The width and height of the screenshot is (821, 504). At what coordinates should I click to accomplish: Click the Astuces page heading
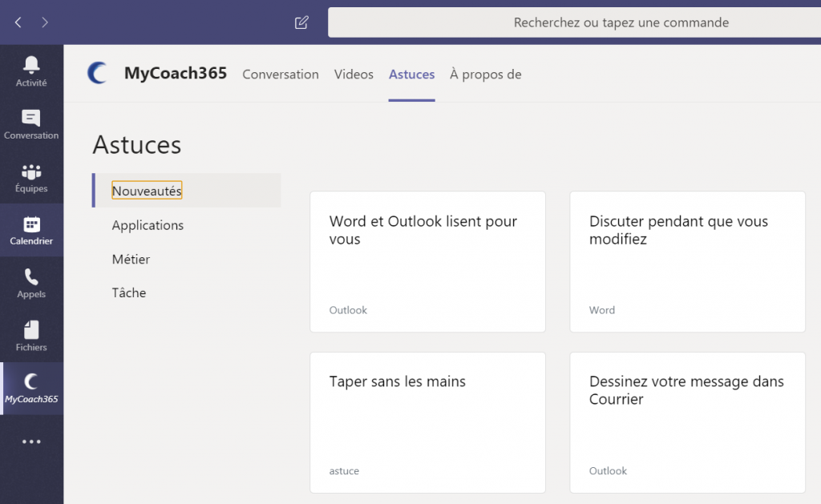137,145
